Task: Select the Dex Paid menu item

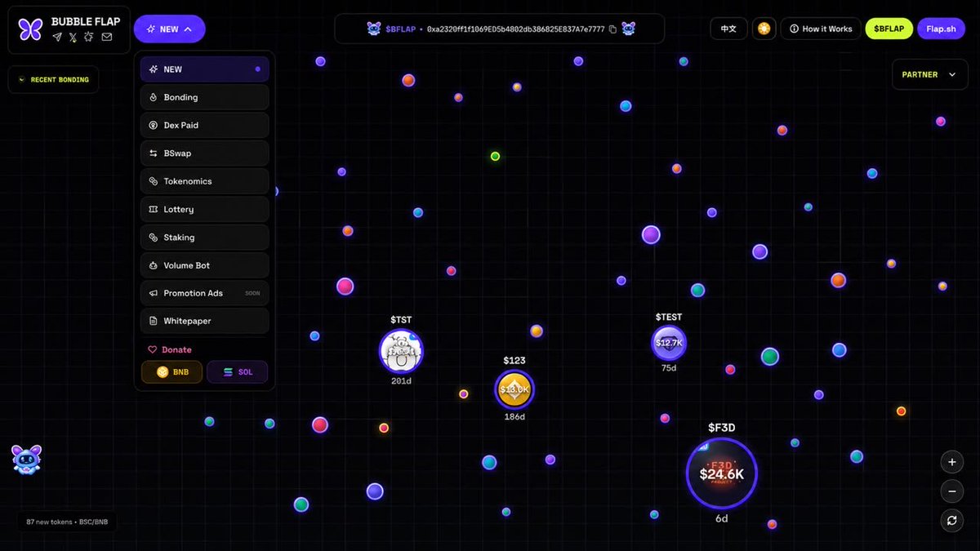Action: coord(204,125)
